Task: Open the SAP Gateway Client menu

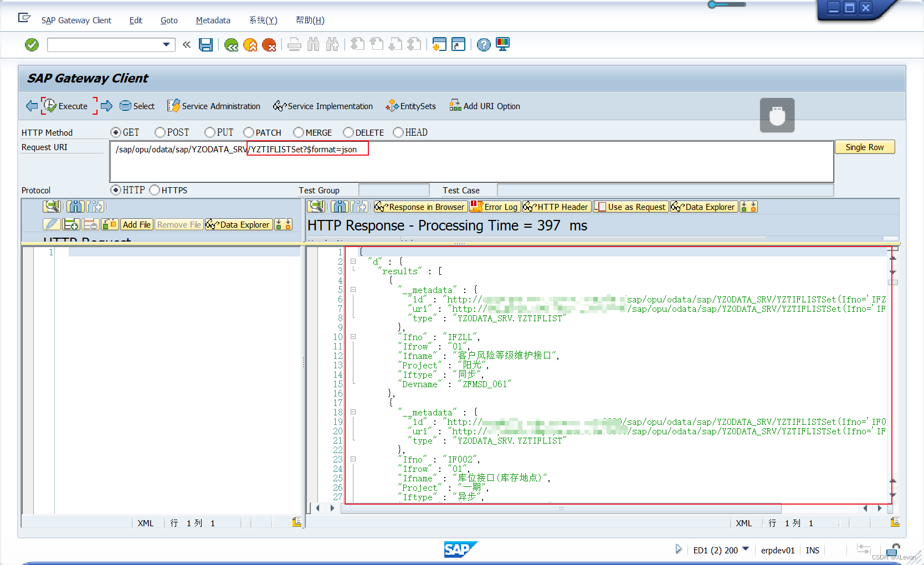Action: click(x=76, y=20)
